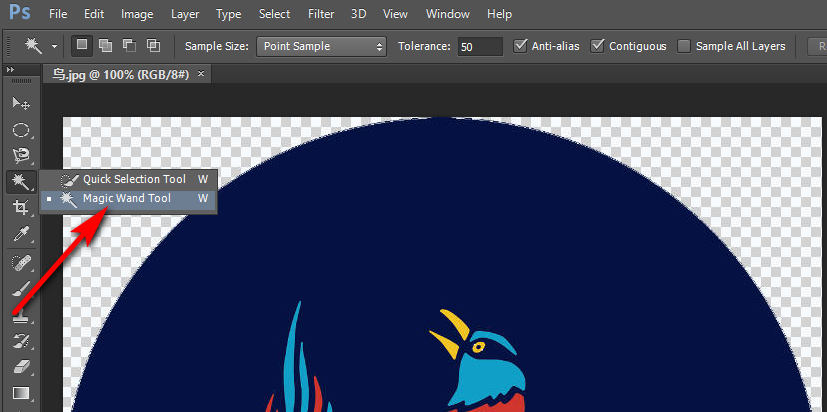Select the Eraser tool
The height and width of the screenshot is (412, 827).
[x=21, y=366]
